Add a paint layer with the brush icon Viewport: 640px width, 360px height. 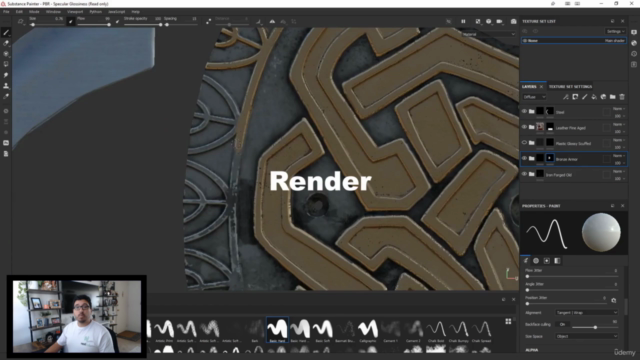584,97
